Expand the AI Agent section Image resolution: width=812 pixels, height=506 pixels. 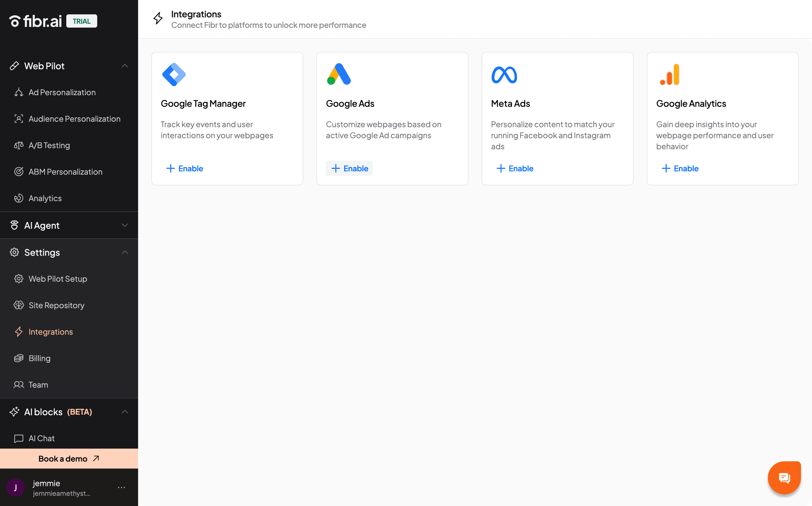pos(125,225)
